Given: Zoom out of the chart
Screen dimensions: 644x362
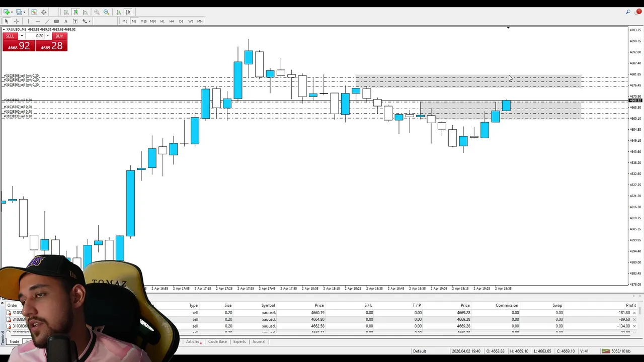Looking at the screenshot, I should pyautogui.click(x=106, y=12).
